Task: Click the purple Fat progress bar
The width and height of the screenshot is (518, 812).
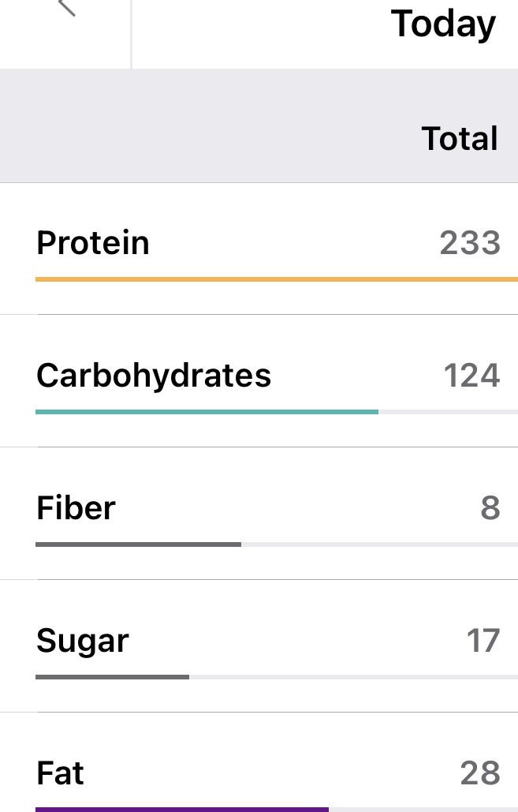Action: [181, 809]
